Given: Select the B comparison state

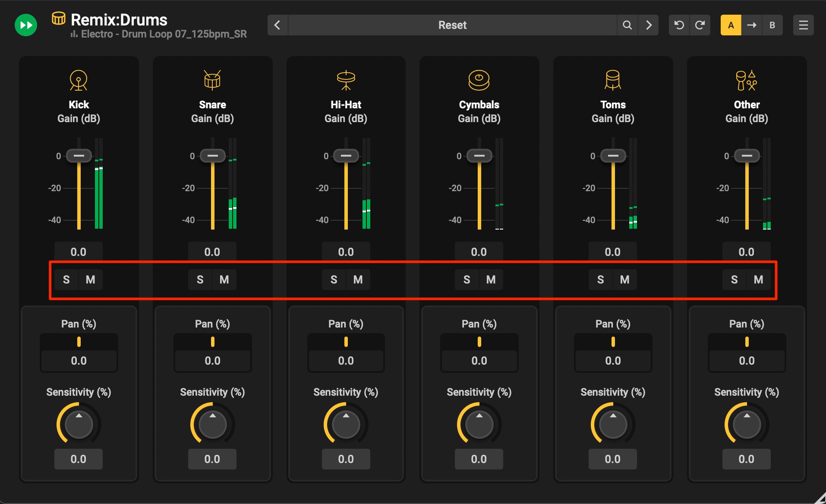Looking at the screenshot, I should pos(772,25).
